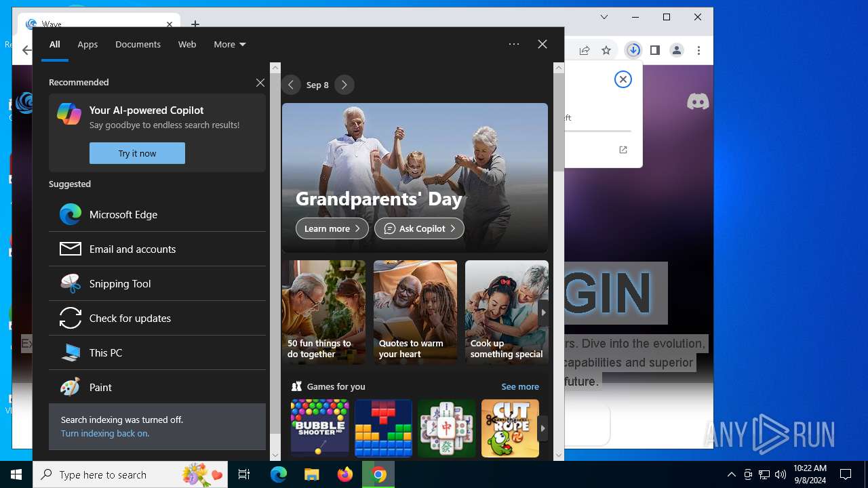The image size is (868, 488).
Task: Open downloaded file in external link icon
Action: tap(623, 150)
